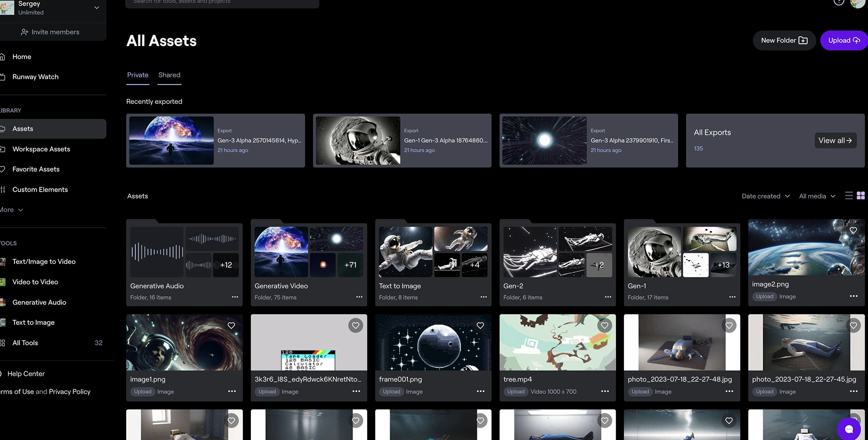The image size is (868, 440).
Task: Favorite the 3k3r6_l8S file
Action: [356, 325]
